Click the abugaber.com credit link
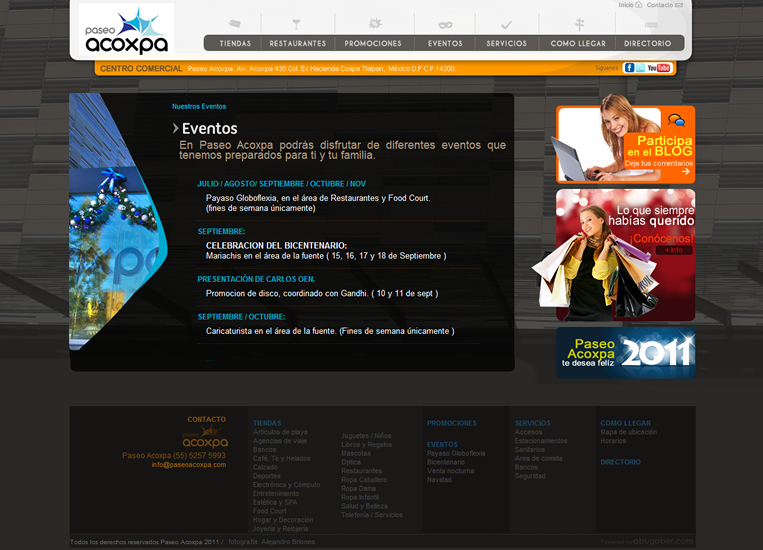The height and width of the screenshot is (550, 763). click(663, 541)
